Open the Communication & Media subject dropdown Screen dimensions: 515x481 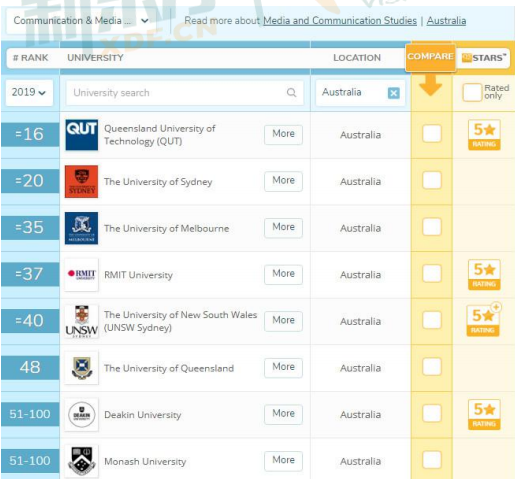pos(81,21)
